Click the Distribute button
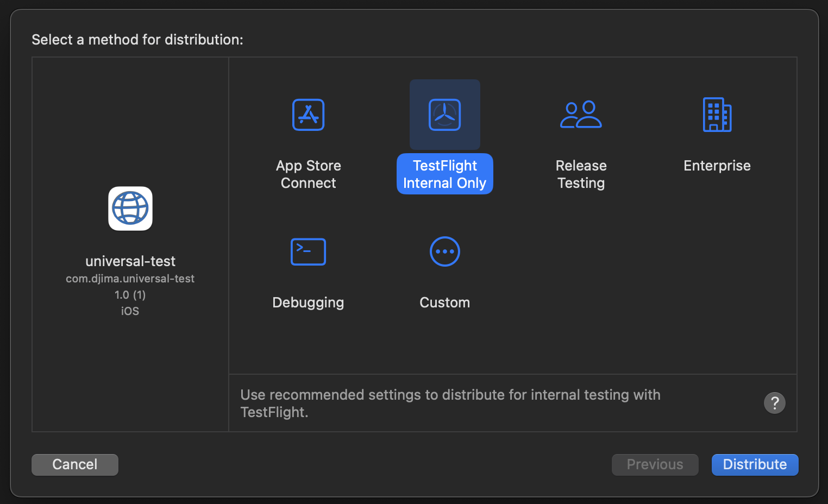 (755, 465)
